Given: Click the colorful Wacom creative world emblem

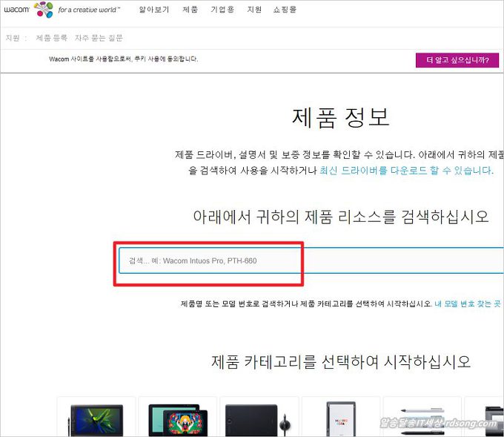Looking at the screenshot, I should coord(44,10).
